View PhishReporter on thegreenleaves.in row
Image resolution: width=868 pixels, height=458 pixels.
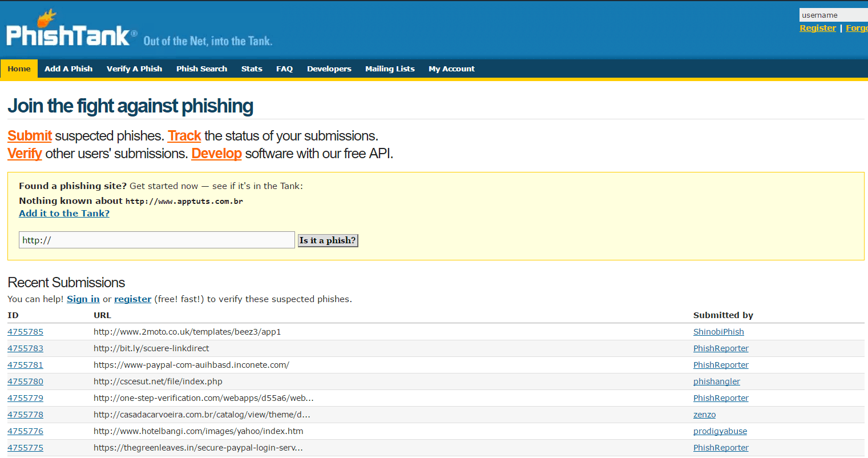[x=721, y=448]
